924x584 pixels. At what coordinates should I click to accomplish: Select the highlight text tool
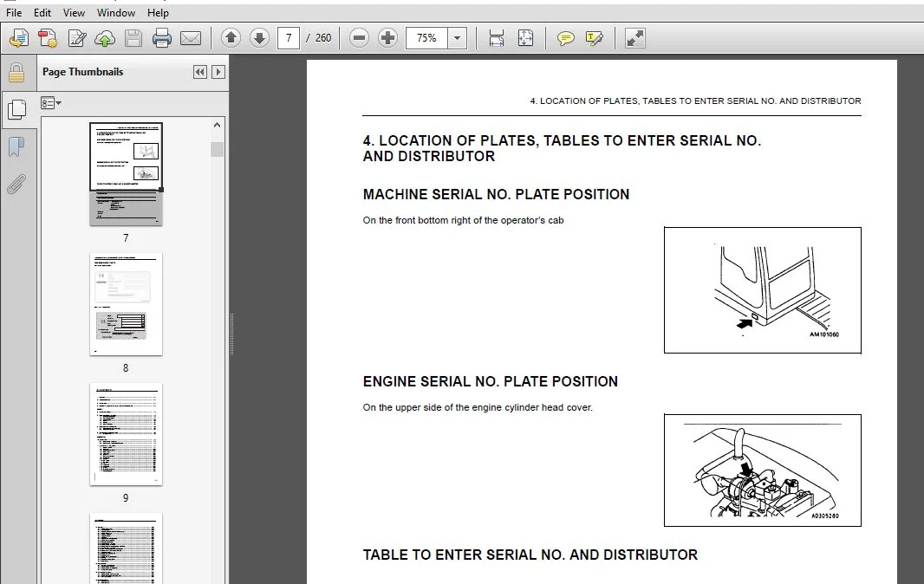coord(594,38)
